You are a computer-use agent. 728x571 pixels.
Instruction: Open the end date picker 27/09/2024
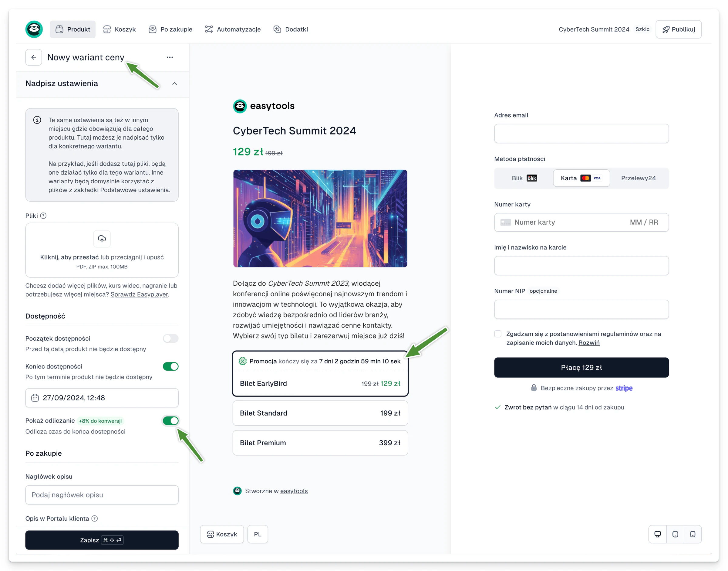(102, 398)
